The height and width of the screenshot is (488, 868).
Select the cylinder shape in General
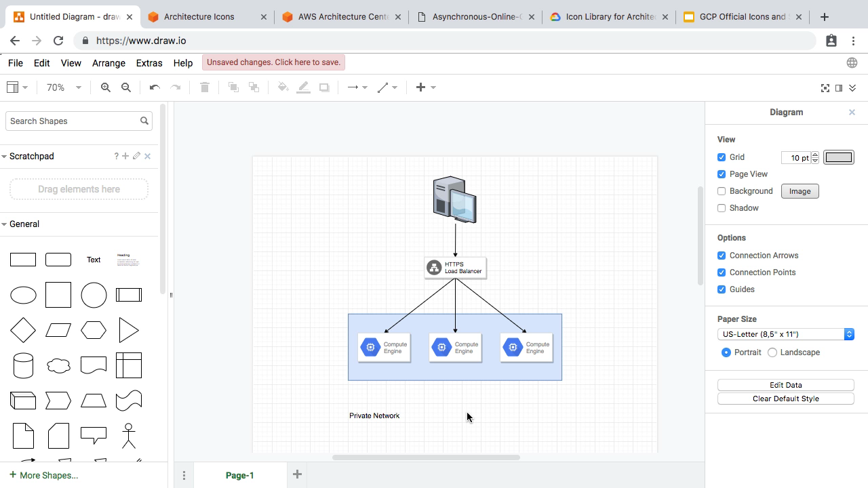coord(23,366)
